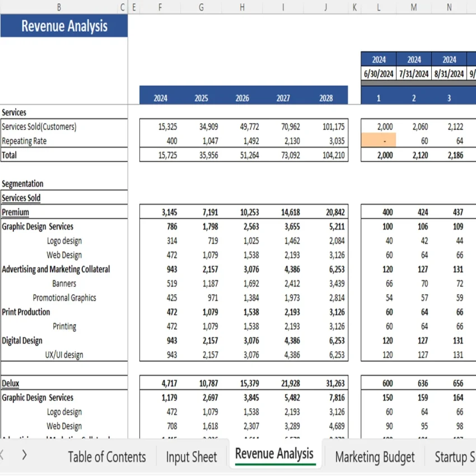Click the next sheet navigation arrow
The height and width of the screenshot is (476, 476).
[24, 456]
